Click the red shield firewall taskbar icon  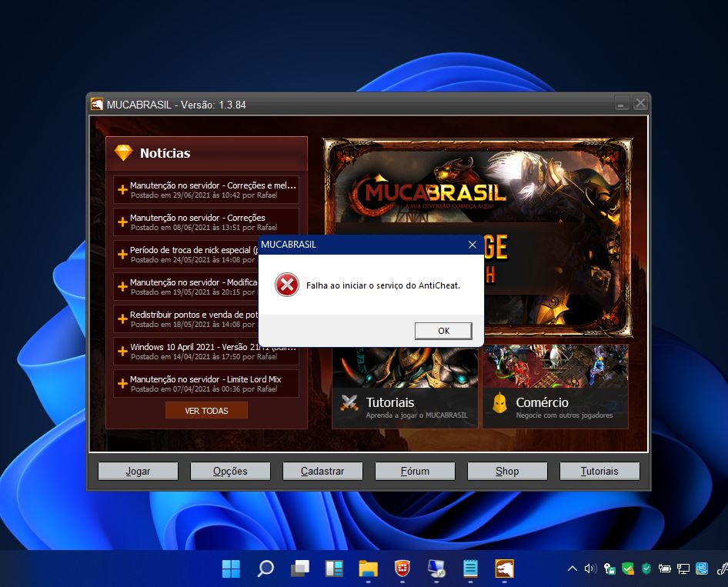pyautogui.click(x=402, y=569)
